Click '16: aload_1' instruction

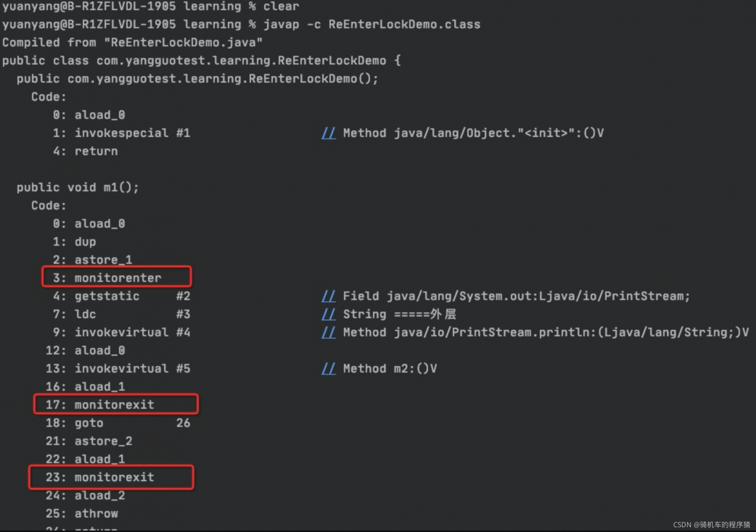pos(85,387)
